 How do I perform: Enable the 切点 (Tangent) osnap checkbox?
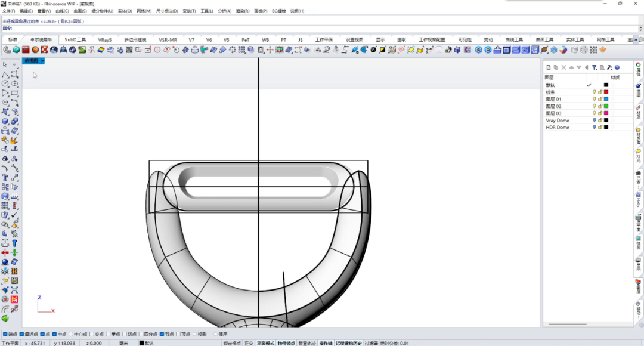(125, 334)
